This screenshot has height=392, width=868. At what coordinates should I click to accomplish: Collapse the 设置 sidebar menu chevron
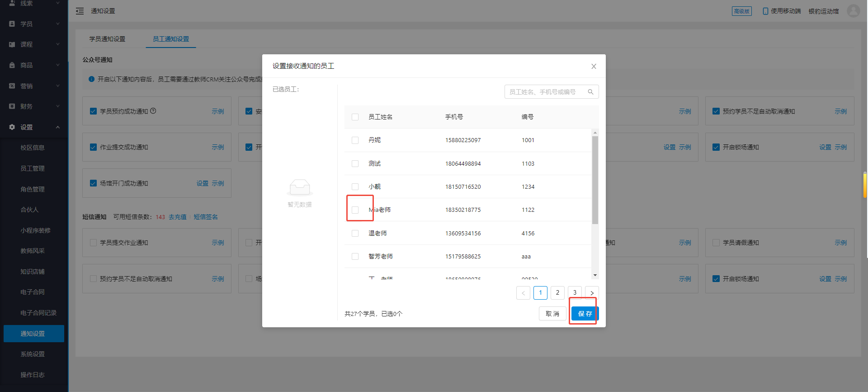pyautogui.click(x=58, y=127)
